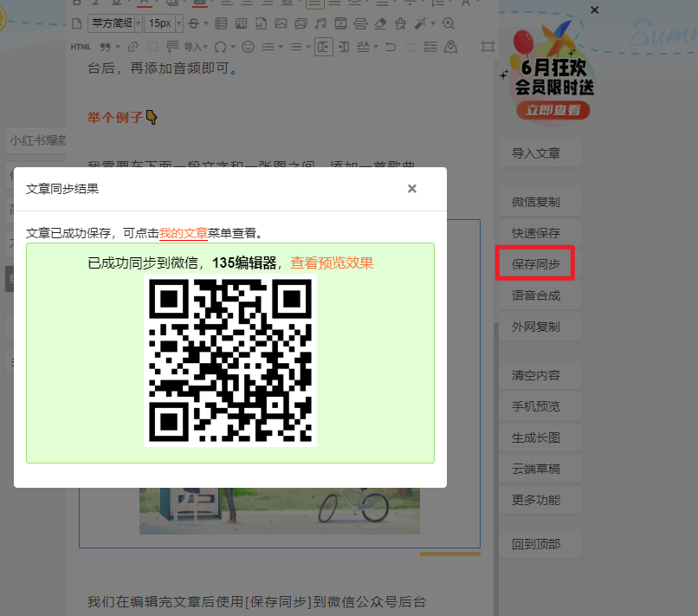This screenshot has height=616, width=698.
Task: Click the QR code image
Action: click(230, 360)
